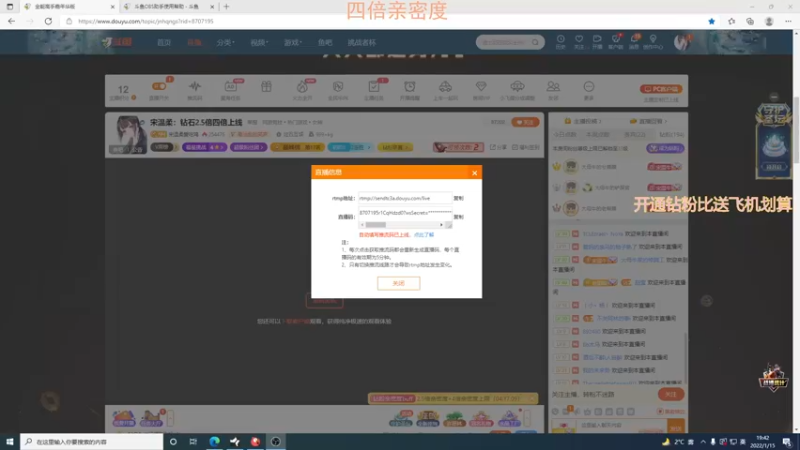Copy the rtmp address with 复制
The image size is (800, 450).
pyautogui.click(x=459, y=198)
